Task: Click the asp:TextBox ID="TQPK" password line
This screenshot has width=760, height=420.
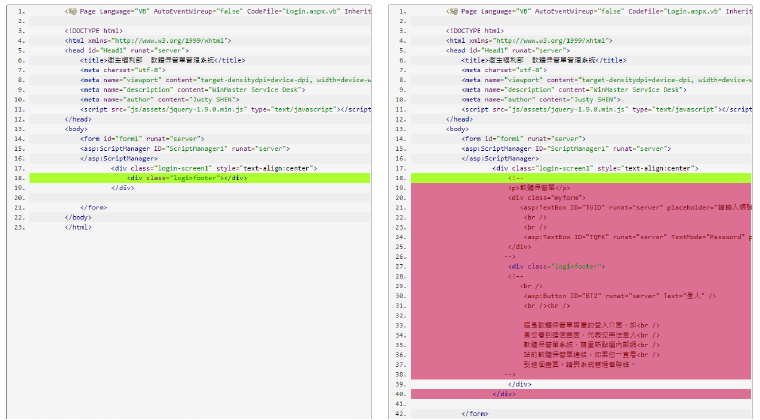Action: (638, 237)
